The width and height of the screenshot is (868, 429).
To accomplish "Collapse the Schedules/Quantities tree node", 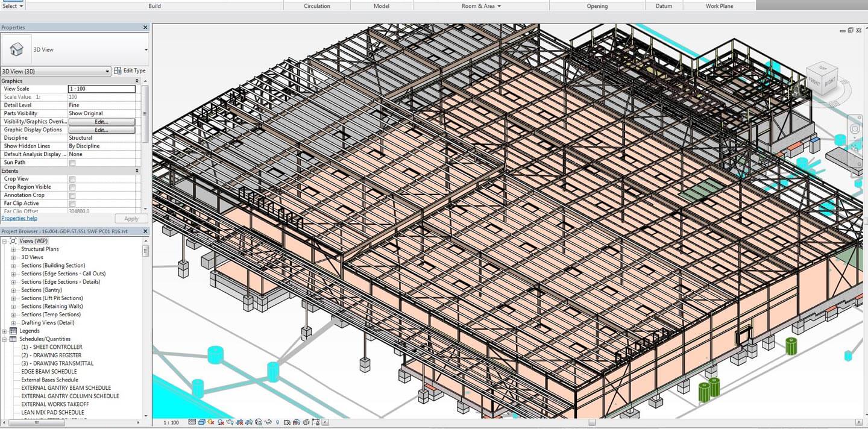I will pos(4,339).
